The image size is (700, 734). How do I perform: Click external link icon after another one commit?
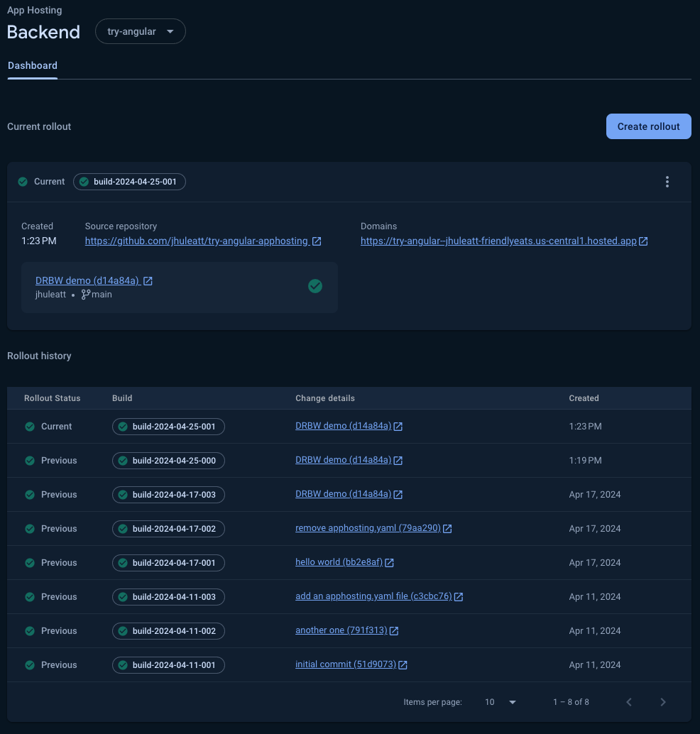[394, 631]
